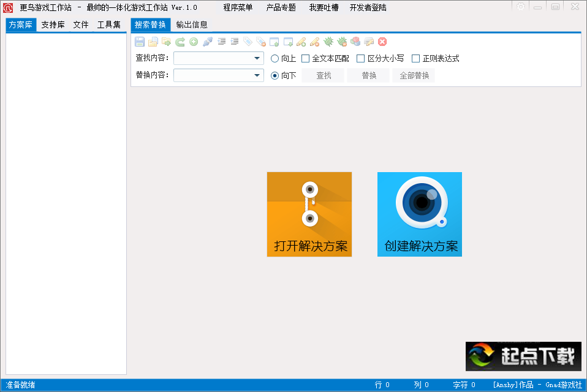
Task: Click the 行 0 status bar entry
Action: click(382, 385)
